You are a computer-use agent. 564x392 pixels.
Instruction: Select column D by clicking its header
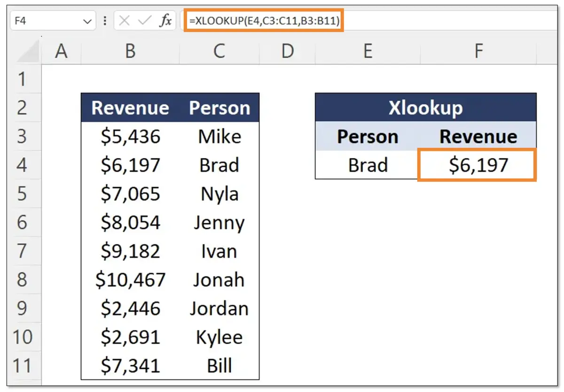287,51
